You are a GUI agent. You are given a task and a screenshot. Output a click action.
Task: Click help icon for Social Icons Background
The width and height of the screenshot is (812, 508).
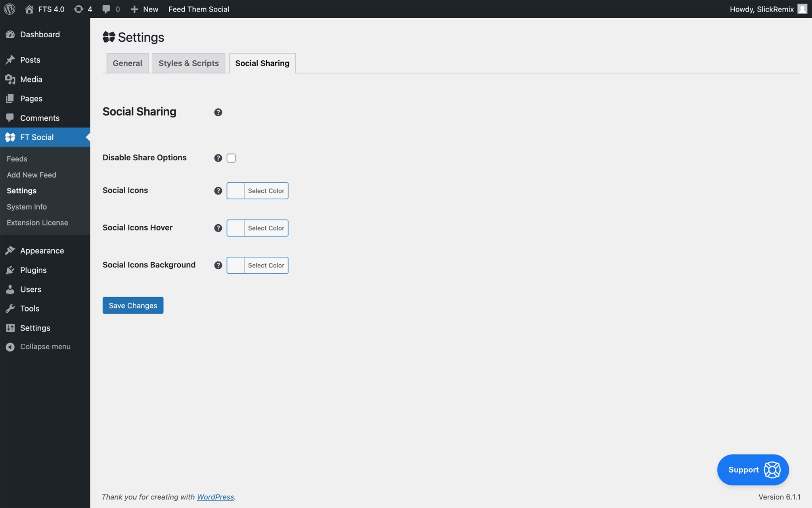point(218,266)
